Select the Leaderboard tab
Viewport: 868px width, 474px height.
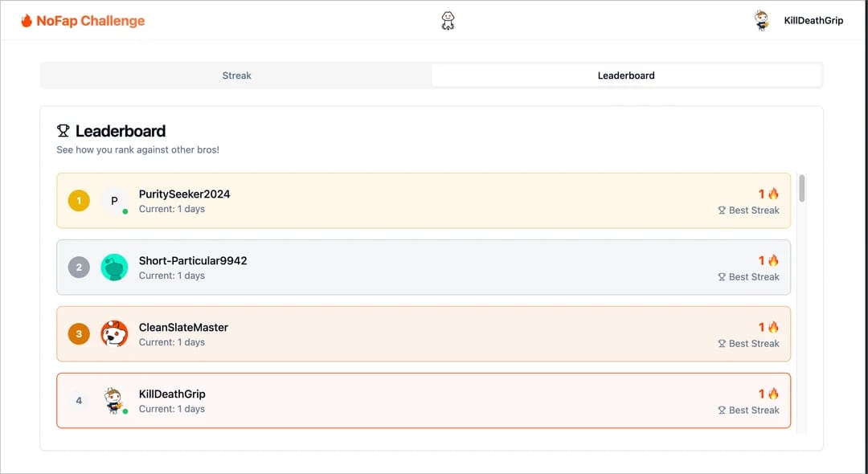tap(626, 76)
